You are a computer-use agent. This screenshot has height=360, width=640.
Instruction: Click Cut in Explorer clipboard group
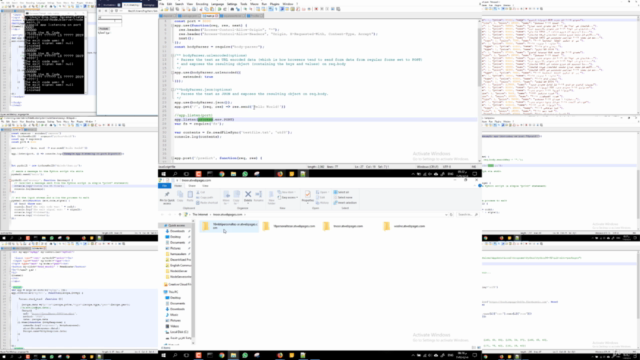pos(200,192)
